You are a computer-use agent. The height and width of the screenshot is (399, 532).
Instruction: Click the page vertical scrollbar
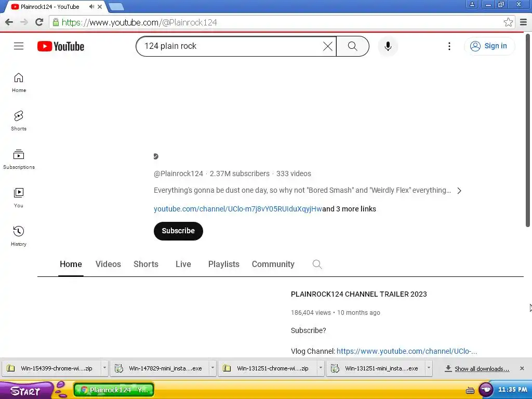click(x=528, y=130)
